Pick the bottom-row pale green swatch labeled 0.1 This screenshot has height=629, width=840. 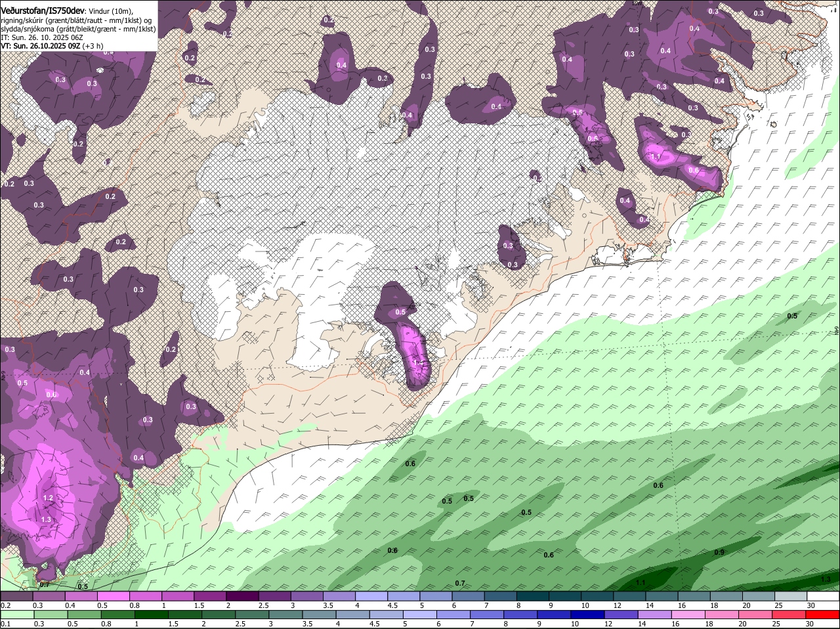(16, 615)
